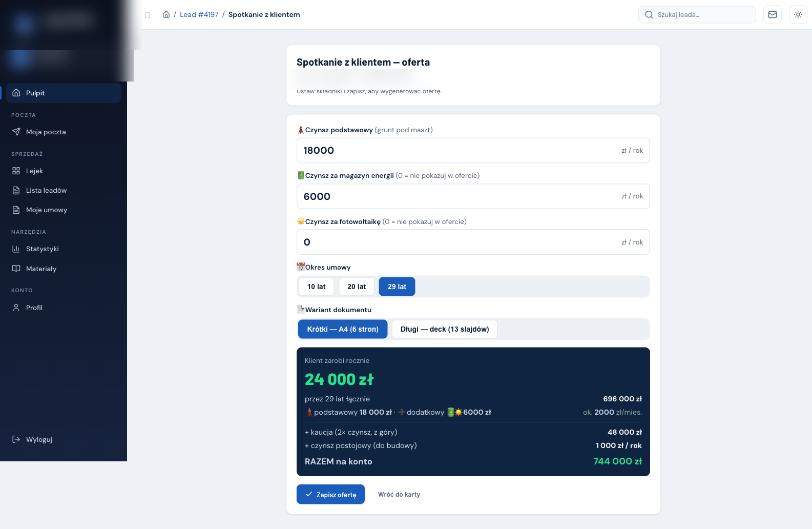Click the home breadcrumb icon
812x529 pixels.
click(x=166, y=15)
